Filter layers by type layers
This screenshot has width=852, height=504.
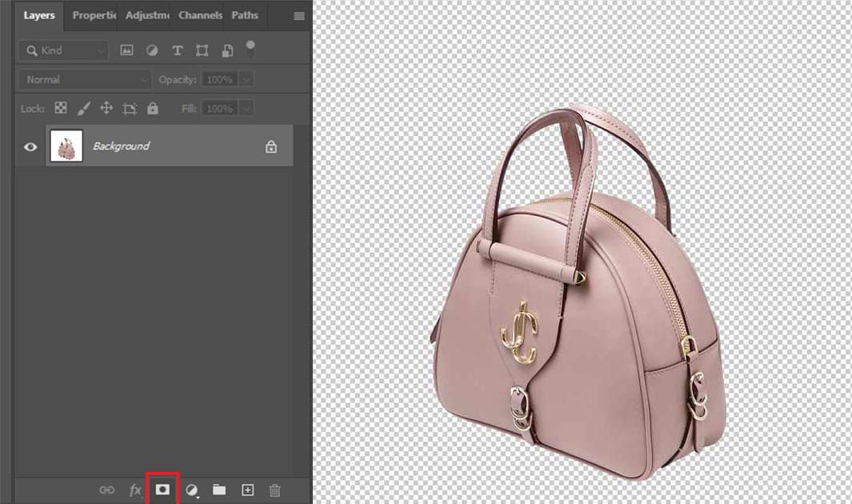click(x=177, y=50)
